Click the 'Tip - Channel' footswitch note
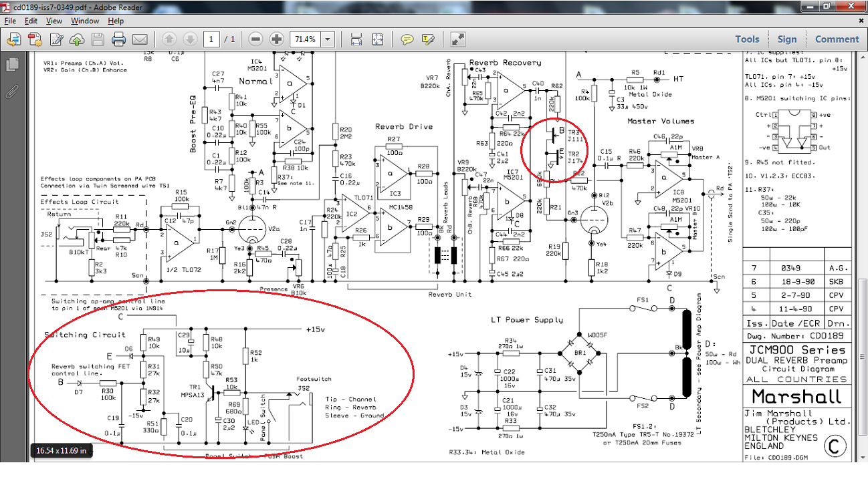Image resolution: width=868 pixels, height=487 pixels. pos(352,399)
